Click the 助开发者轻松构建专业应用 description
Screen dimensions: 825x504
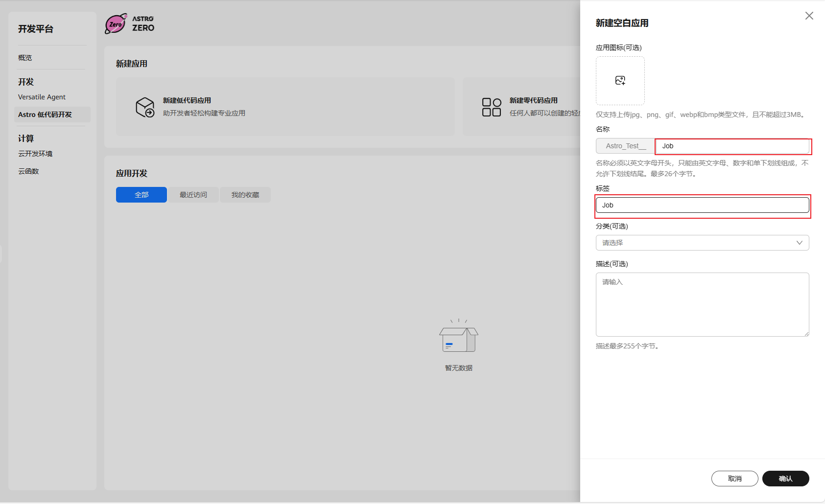[x=204, y=113]
